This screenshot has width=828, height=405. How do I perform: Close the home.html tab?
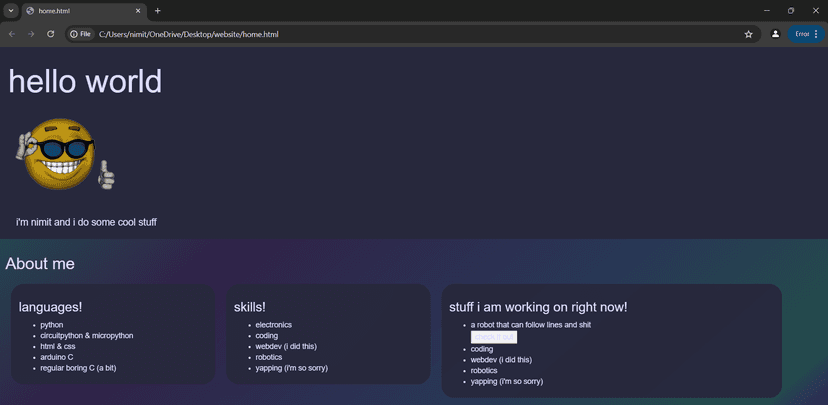138,11
